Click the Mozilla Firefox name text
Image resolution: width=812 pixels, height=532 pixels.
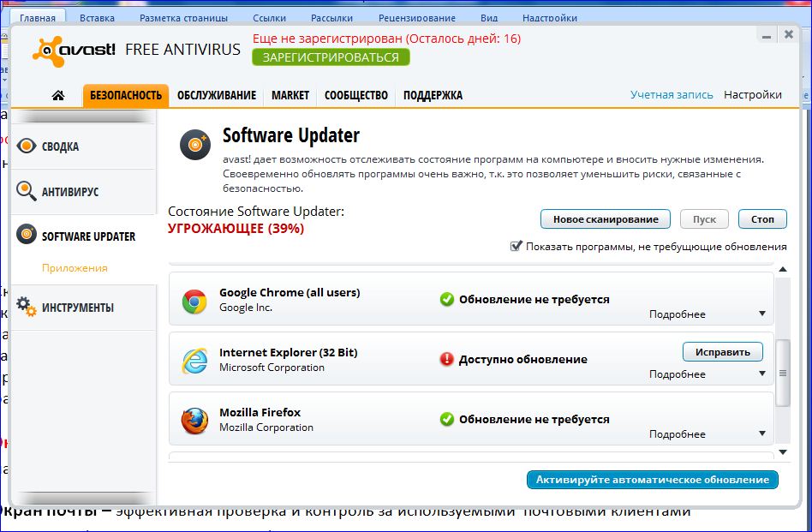tap(260, 413)
